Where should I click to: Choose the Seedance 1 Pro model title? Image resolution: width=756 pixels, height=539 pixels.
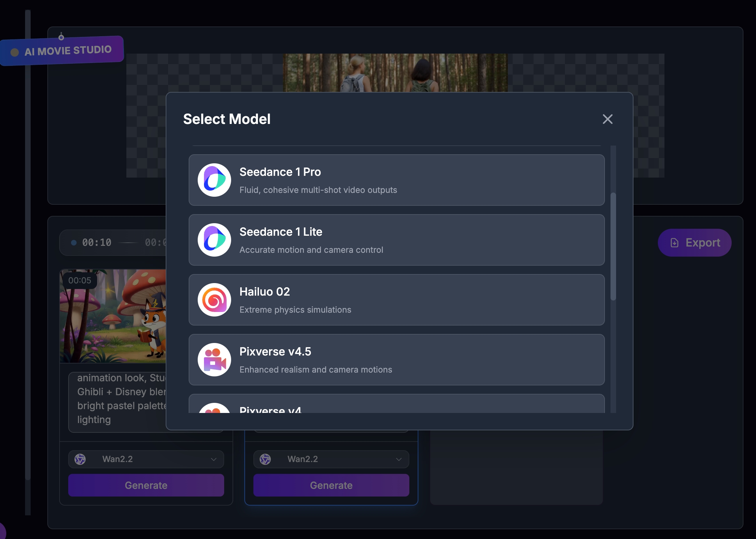point(280,172)
